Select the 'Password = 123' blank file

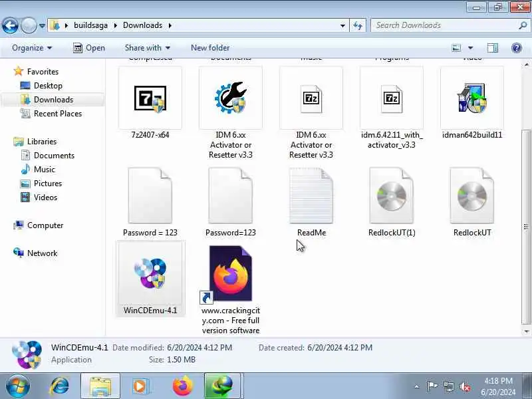coord(150,196)
